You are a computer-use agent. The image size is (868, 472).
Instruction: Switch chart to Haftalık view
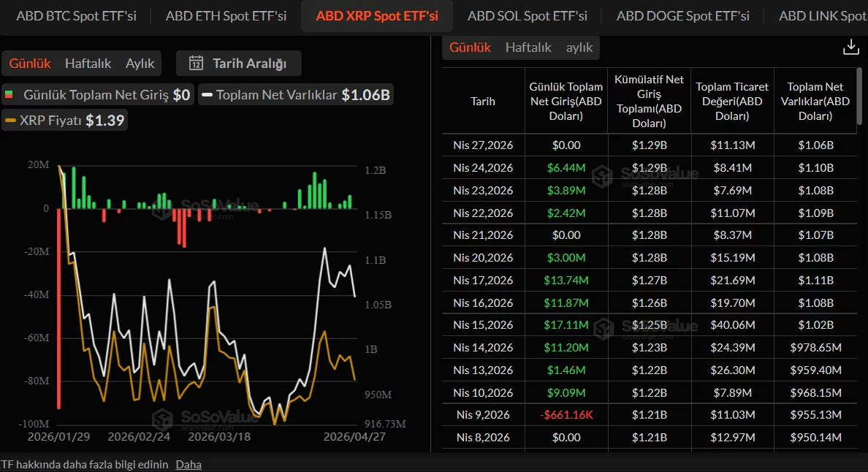tap(88, 63)
